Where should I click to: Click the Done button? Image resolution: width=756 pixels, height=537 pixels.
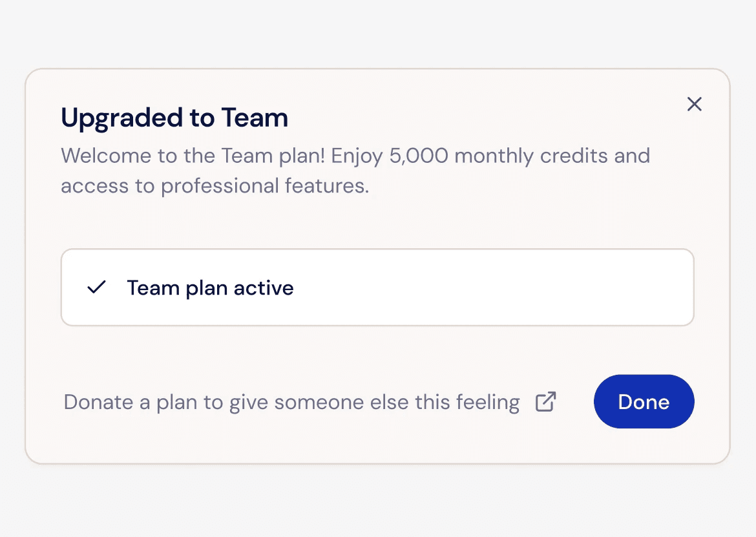tap(644, 401)
